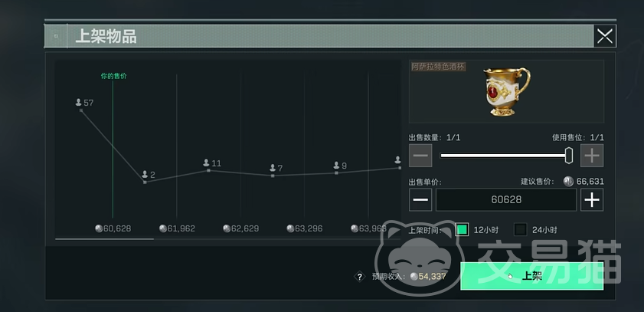Image resolution: width=644 pixels, height=312 pixels.
Task: Click the 阿萨拉特色酒杯 item name
Action: coord(438,67)
